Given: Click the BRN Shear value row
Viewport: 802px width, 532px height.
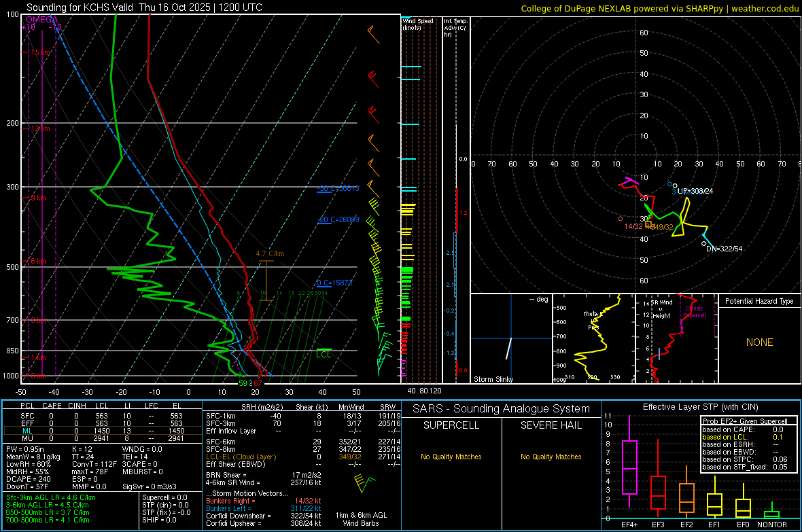Looking at the screenshot, I should tap(264, 475).
